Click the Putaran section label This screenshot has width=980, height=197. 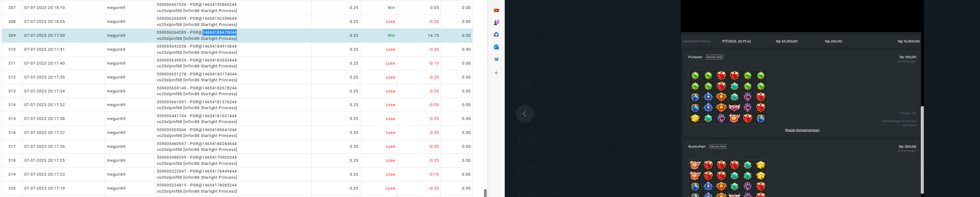[x=695, y=57]
